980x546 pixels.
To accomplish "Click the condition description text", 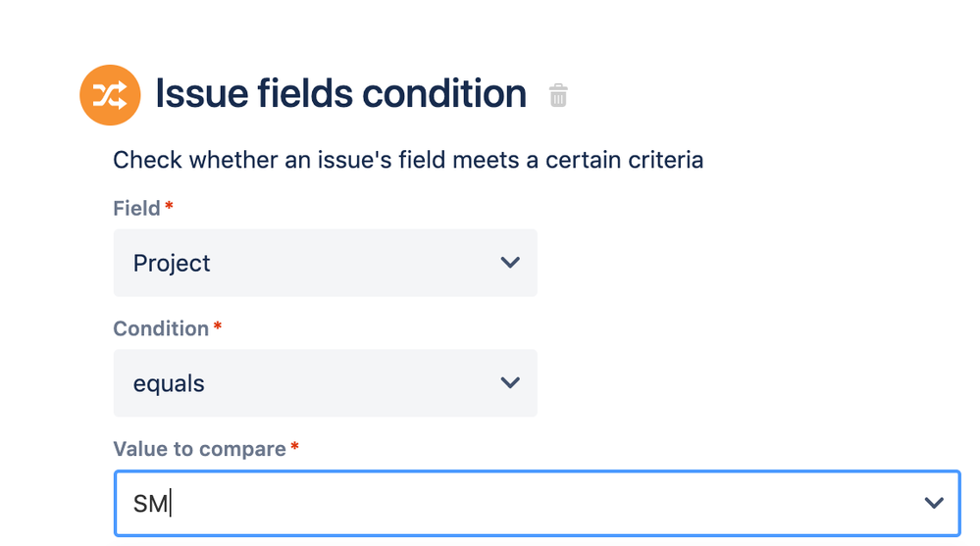I will pos(408,160).
